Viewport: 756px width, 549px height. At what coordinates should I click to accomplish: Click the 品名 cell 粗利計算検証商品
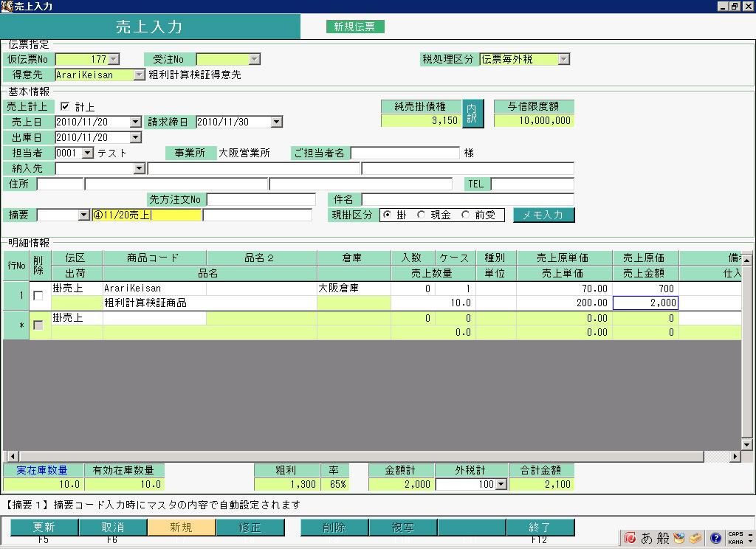point(210,303)
